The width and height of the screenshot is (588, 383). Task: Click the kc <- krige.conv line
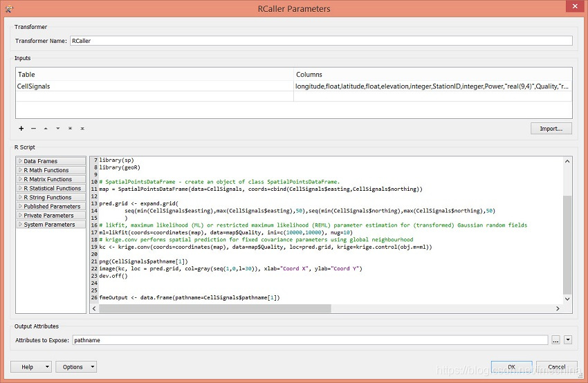(266, 247)
